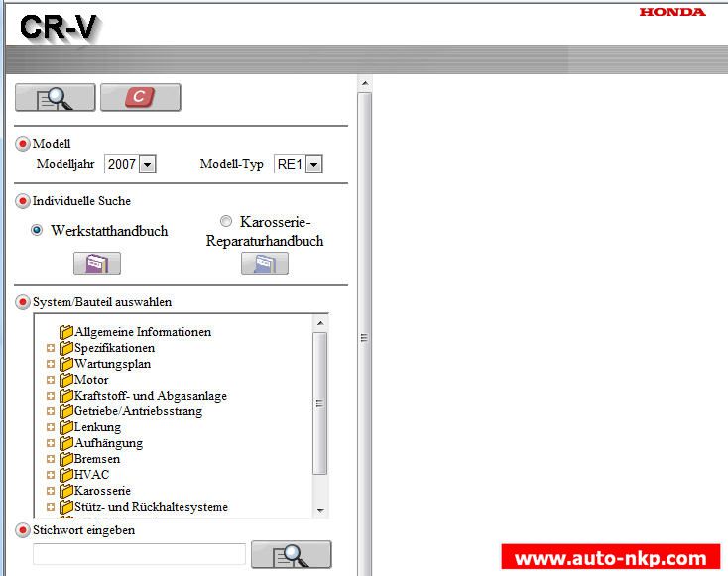Screen dimensions: 728x576
Task: Click the Aufhängung folder icon
Action: [66, 443]
